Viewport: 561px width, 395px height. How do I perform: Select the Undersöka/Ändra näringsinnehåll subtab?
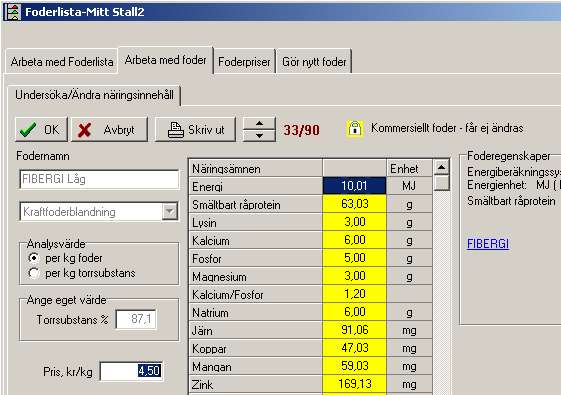(94, 95)
